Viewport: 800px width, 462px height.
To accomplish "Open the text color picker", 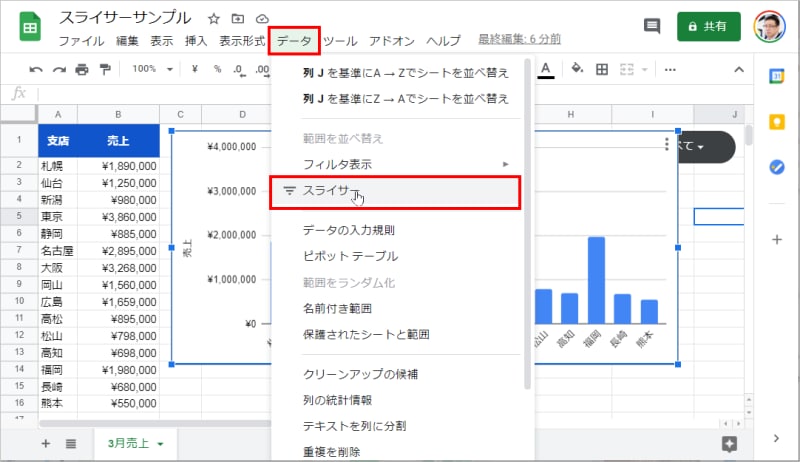I will (x=545, y=69).
